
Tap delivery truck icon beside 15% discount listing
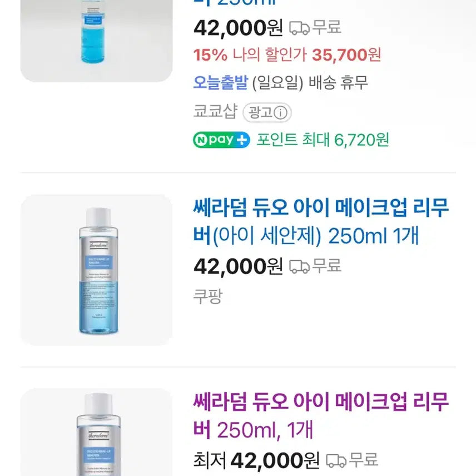coord(299,28)
